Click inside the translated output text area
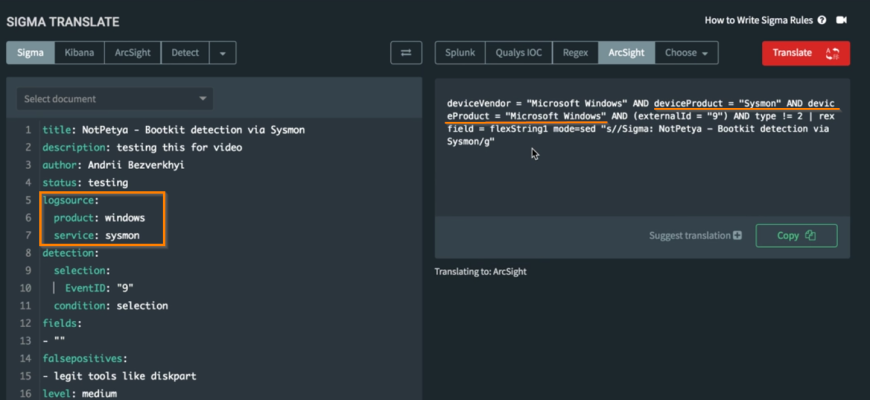Image resolution: width=870 pixels, height=400 pixels. tap(640, 180)
